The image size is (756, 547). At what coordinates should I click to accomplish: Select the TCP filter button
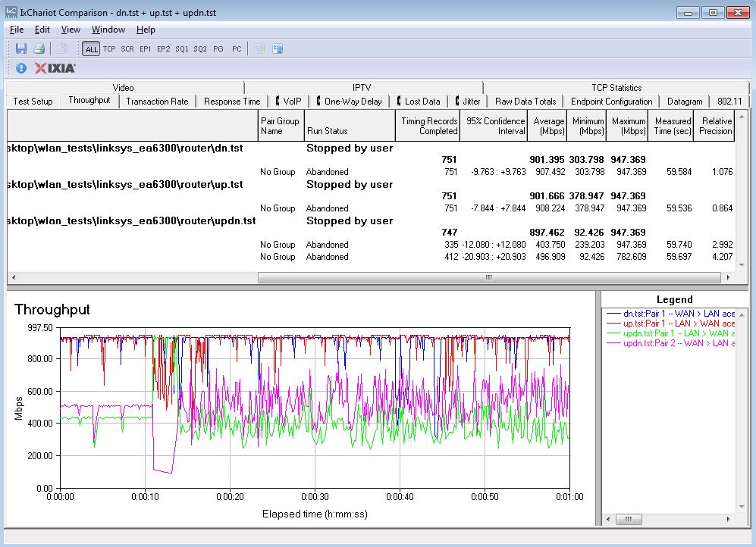click(x=109, y=49)
